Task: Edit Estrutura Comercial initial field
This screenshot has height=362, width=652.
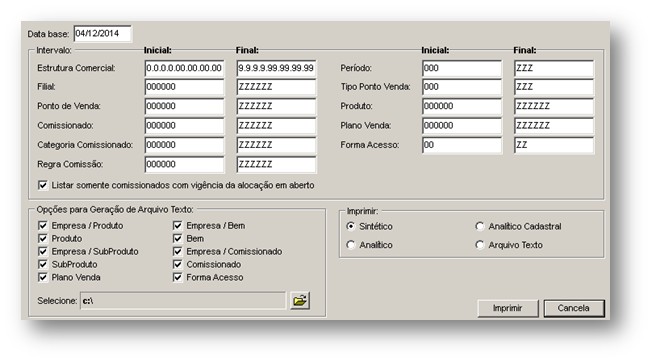Action: 185,68
